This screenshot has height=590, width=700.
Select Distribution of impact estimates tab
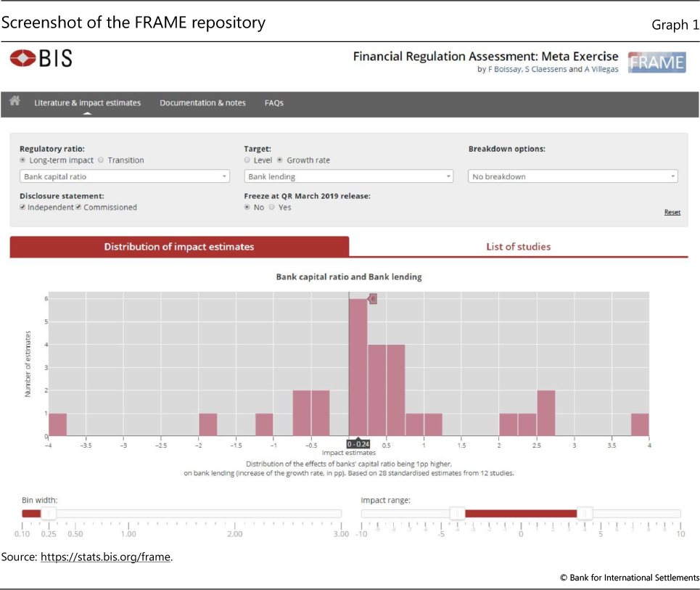point(179,247)
